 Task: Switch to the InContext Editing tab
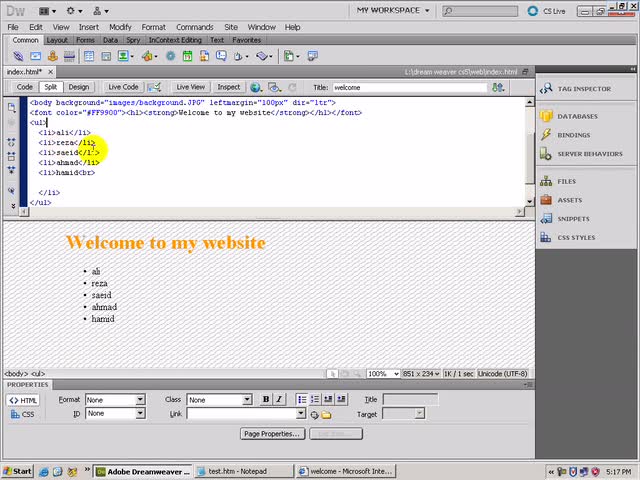point(175,40)
